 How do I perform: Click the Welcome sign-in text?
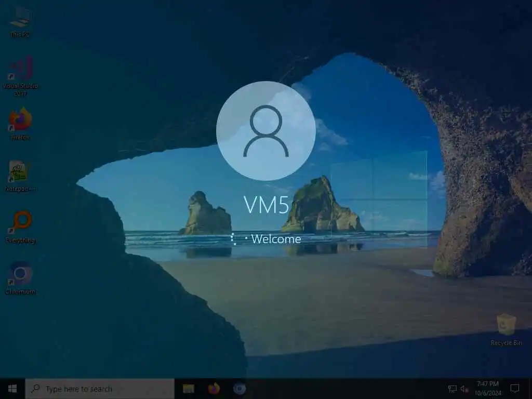tap(276, 239)
